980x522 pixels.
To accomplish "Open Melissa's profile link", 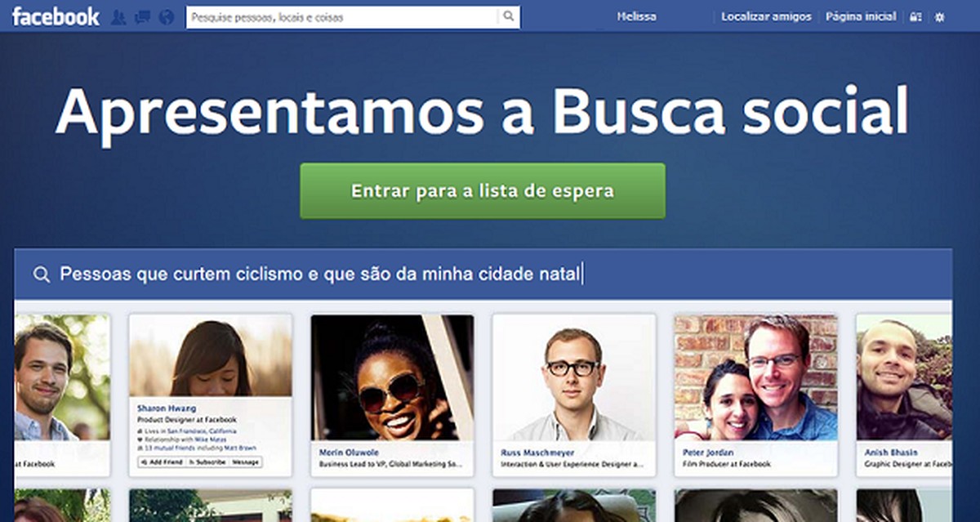I will (x=637, y=16).
